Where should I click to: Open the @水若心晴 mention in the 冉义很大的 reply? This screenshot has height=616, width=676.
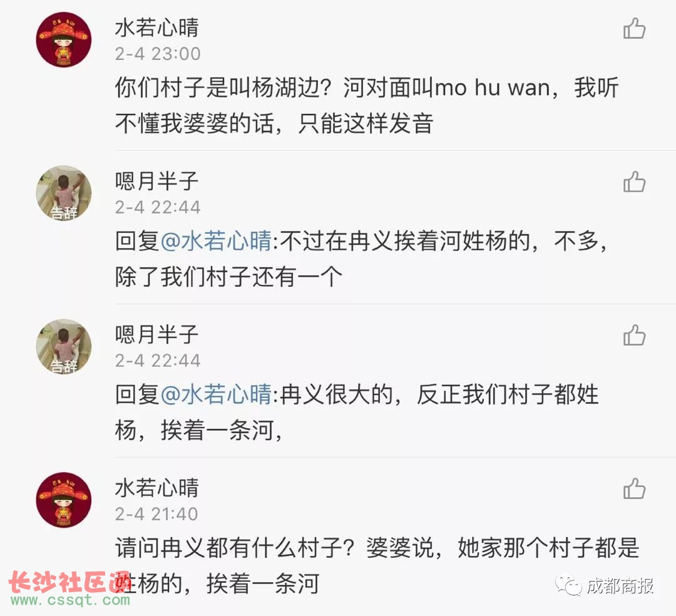215,394
